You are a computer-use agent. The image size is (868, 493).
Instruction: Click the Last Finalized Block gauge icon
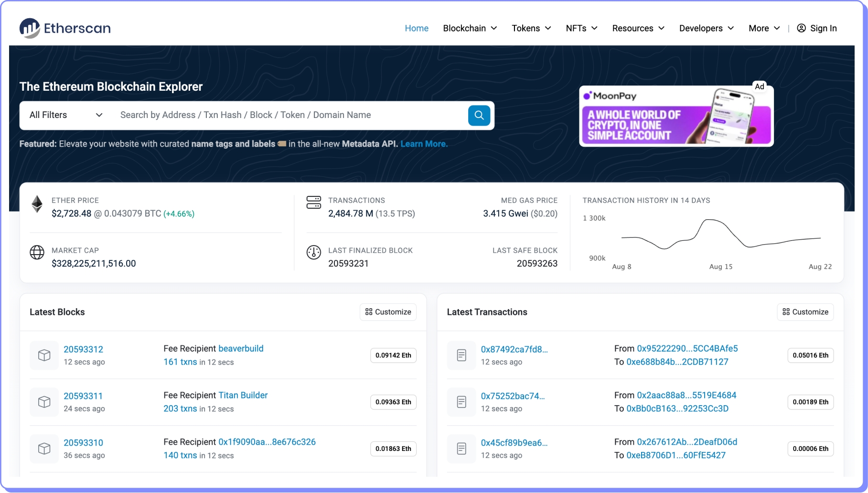tap(313, 252)
